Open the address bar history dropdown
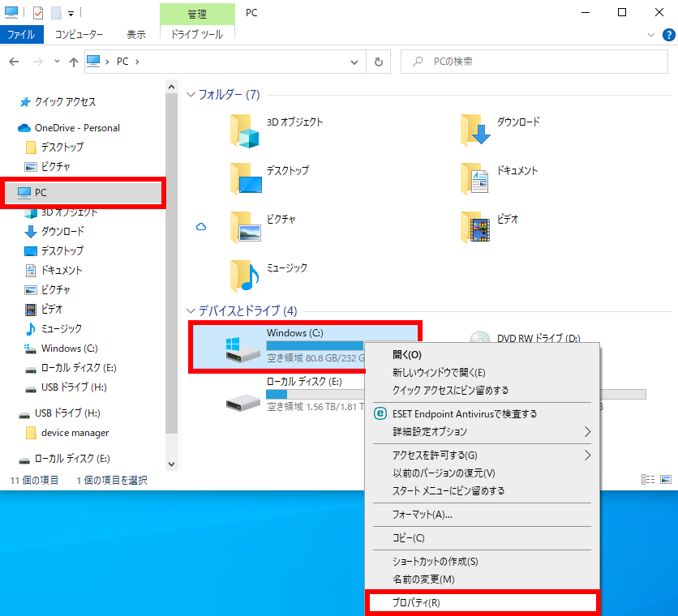678x616 pixels. [354, 62]
